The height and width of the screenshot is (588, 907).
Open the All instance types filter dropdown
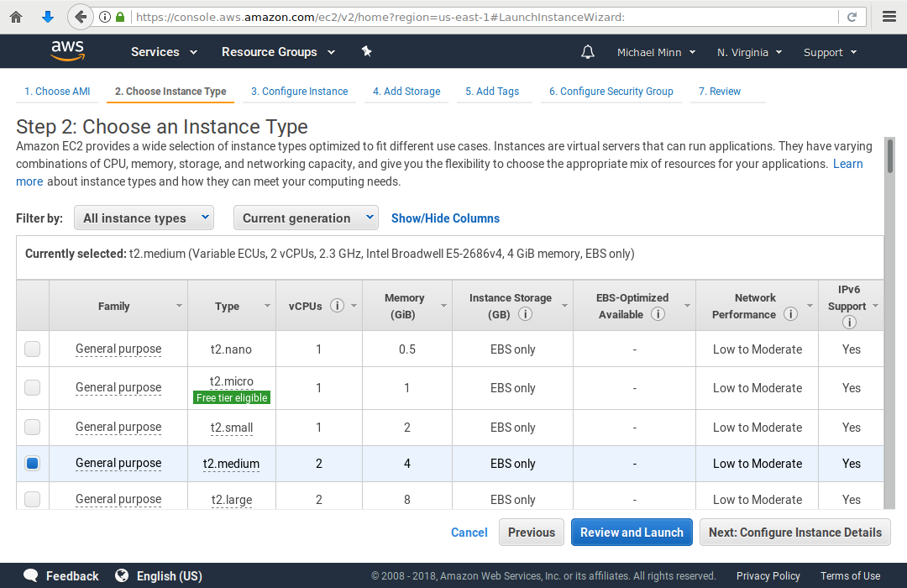(144, 218)
